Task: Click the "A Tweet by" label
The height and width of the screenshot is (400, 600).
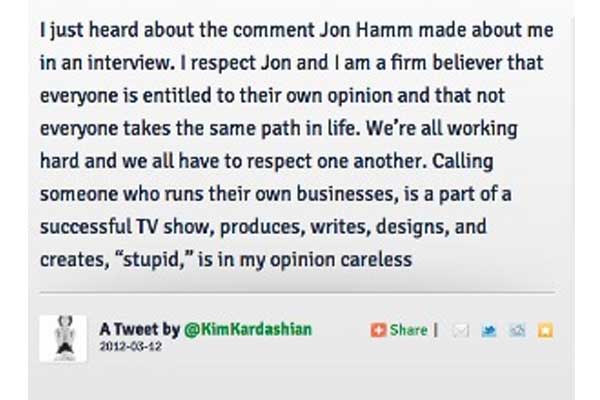Action: pos(139,329)
